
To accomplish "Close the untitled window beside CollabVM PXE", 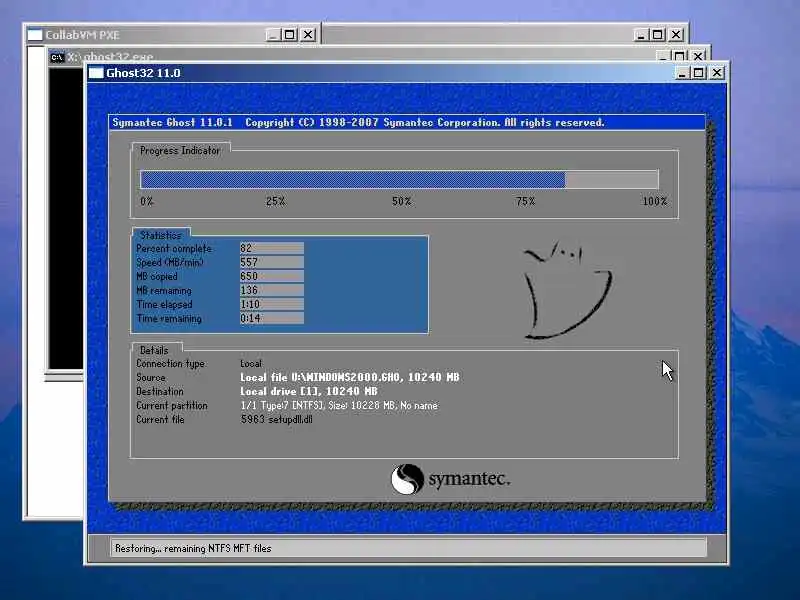I will [x=676, y=35].
